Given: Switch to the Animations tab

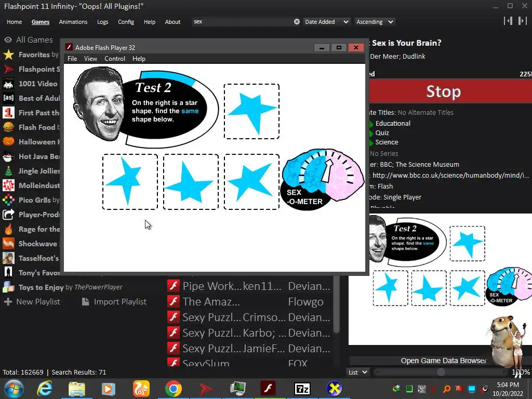Looking at the screenshot, I should coord(73,22).
